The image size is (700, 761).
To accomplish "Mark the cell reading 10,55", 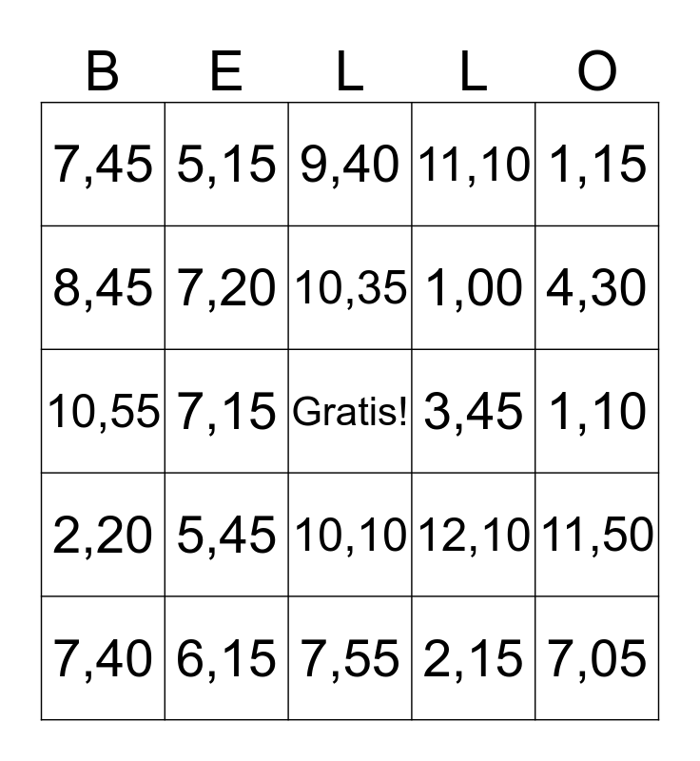I will (x=103, y=411).
